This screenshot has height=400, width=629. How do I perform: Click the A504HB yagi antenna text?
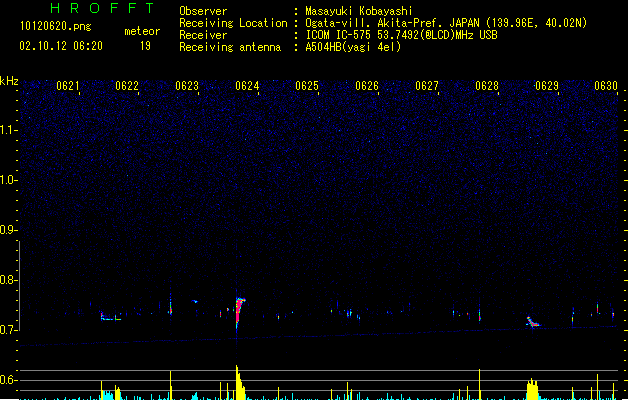[353, 47]
